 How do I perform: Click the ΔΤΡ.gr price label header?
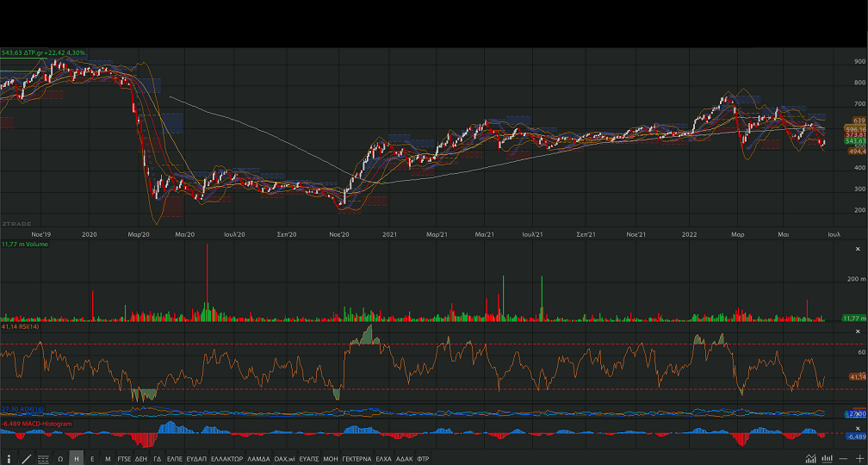43,53
